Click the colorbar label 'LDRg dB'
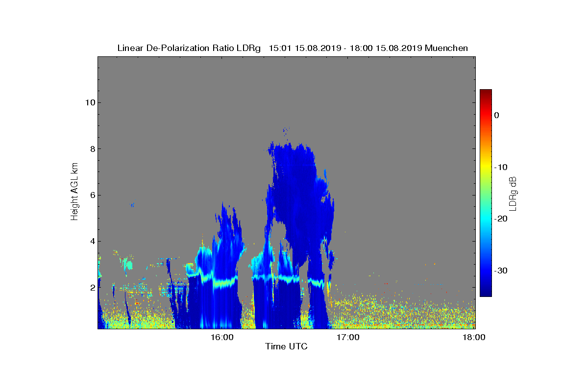The width and height of the screenshot is (588, 392). click(x=514, y=193)
